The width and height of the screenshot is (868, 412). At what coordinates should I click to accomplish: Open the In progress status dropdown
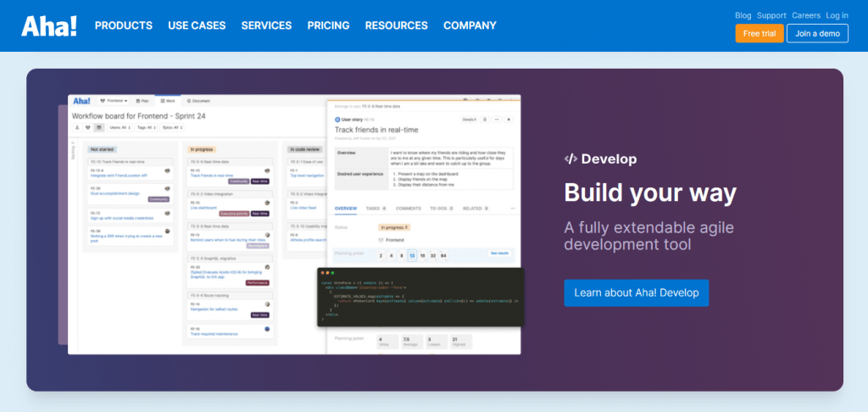pyautogui.click(x=394, y=227)
